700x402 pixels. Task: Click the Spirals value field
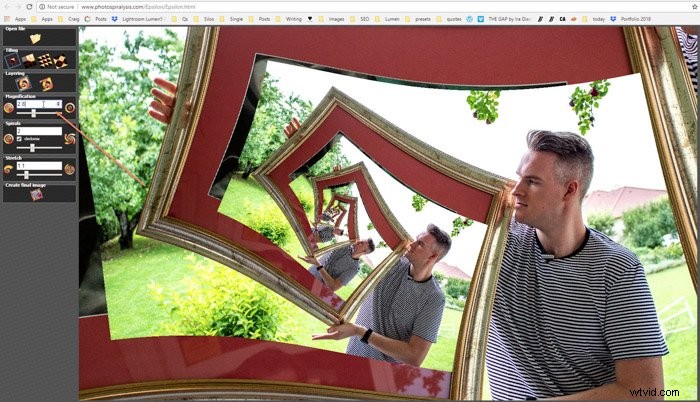point(39,131)
